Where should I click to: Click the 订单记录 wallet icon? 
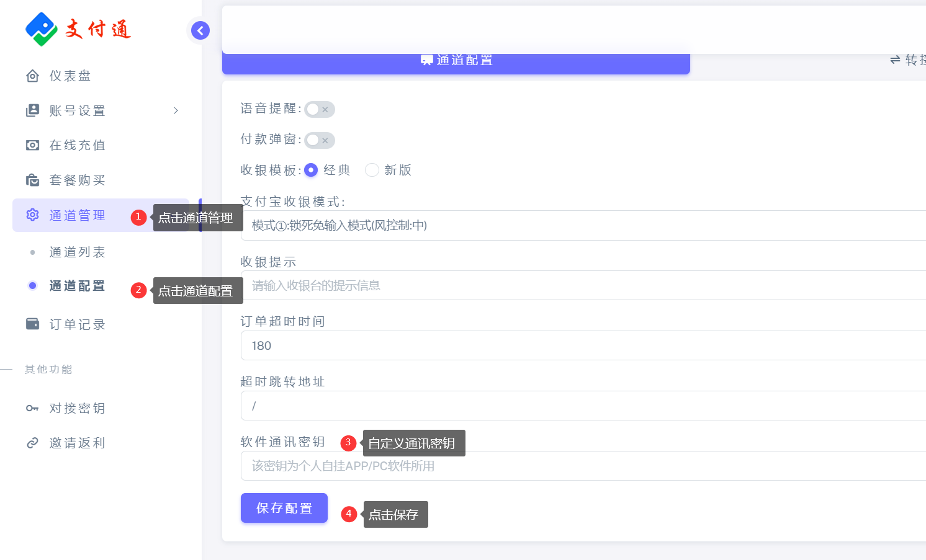(x=32, y=324)
